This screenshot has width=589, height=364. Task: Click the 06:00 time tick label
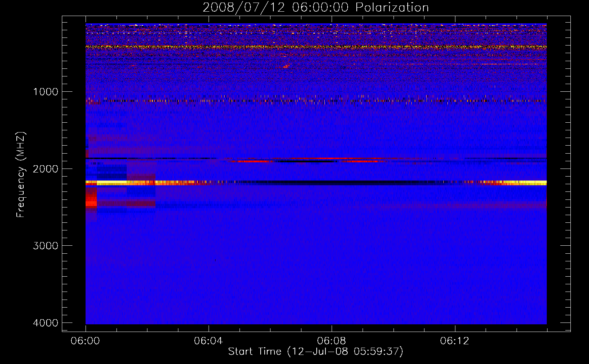[x=85, y=341]
